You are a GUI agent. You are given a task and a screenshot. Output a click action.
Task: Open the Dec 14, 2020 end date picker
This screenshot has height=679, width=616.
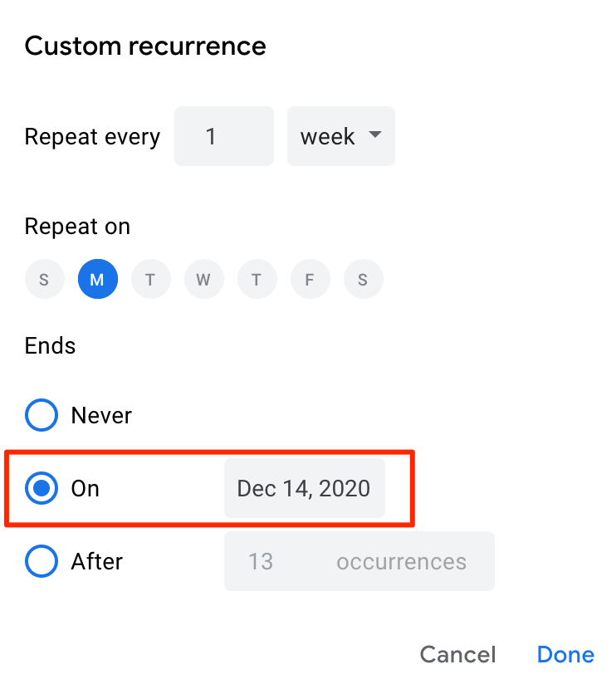304,488
